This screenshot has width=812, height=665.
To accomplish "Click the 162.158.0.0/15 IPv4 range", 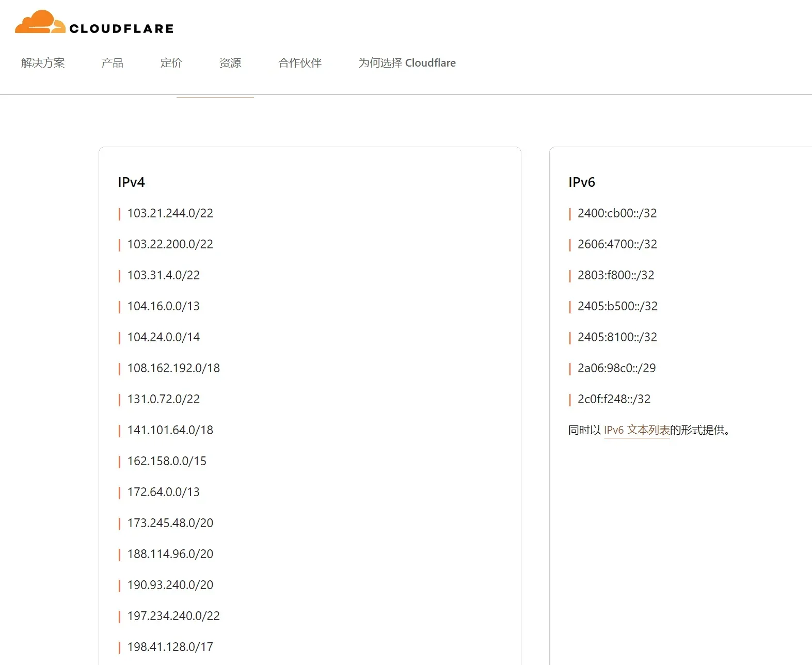I will [x=167, y=461].
